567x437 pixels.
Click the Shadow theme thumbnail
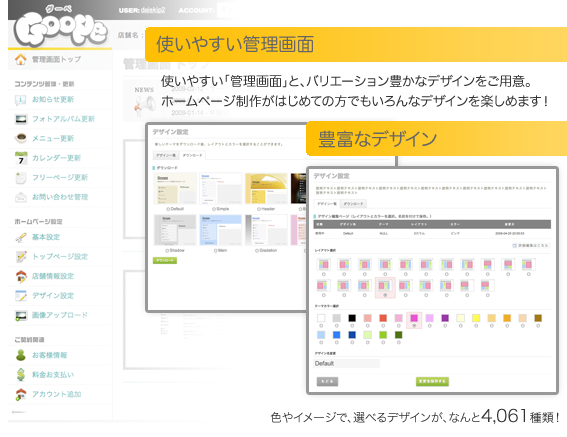click(x=175, y=230)
